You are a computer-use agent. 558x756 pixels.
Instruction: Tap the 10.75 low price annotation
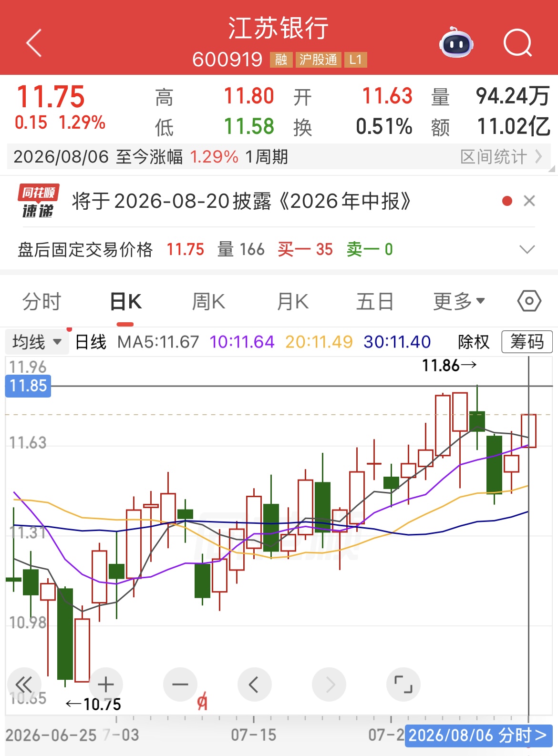point(93,704)
